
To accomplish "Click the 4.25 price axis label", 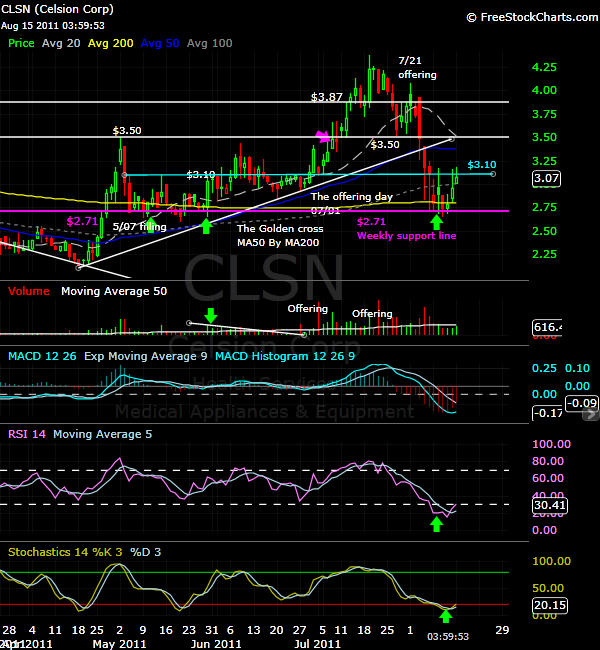I will click(x=544, y=67).
